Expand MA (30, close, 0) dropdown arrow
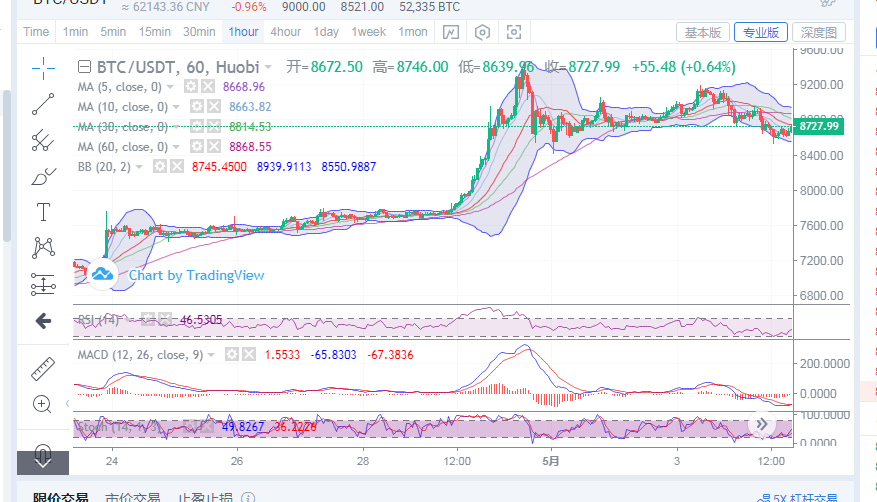877x502 pixels. (176, 127)
